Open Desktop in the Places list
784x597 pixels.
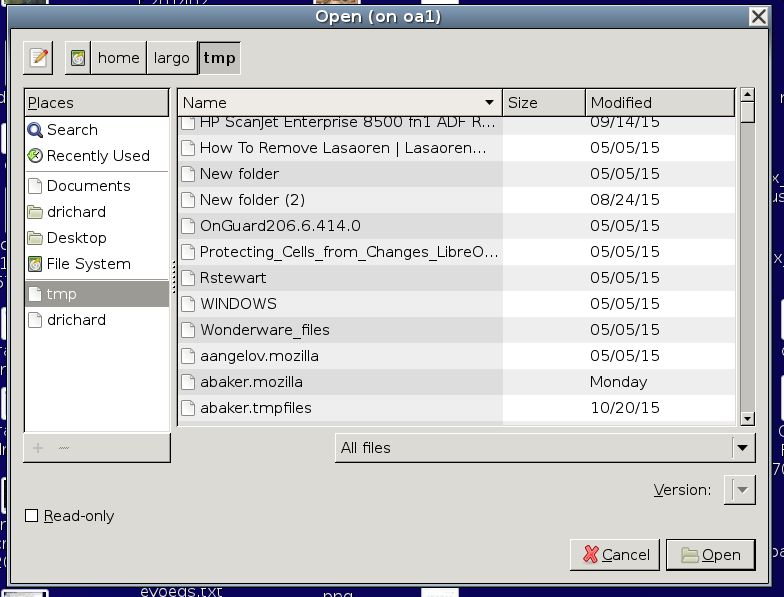tap(96, 238)
